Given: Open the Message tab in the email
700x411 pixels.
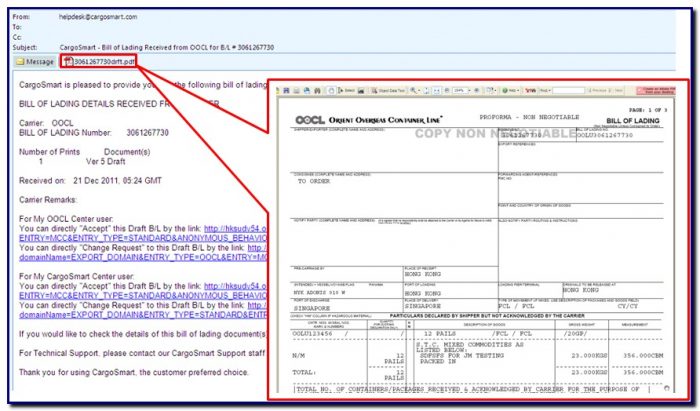Looking at the screenshot, I should (x=35, y=62).
